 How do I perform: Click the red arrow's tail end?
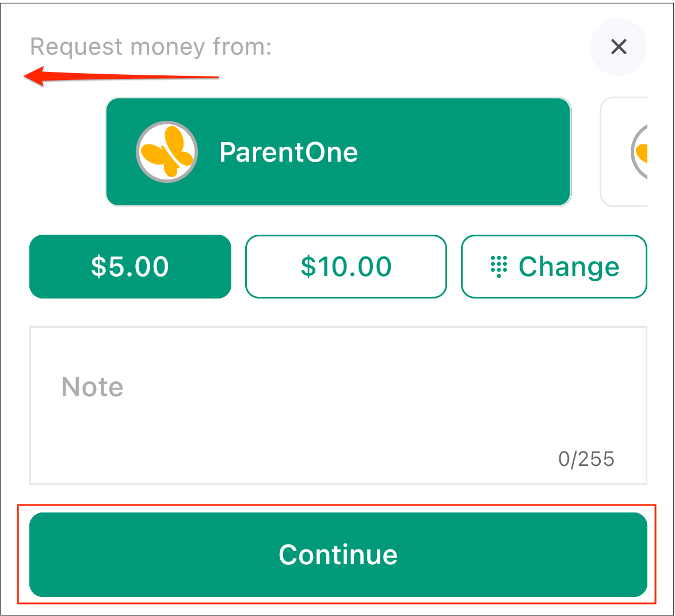click(214, 78)
